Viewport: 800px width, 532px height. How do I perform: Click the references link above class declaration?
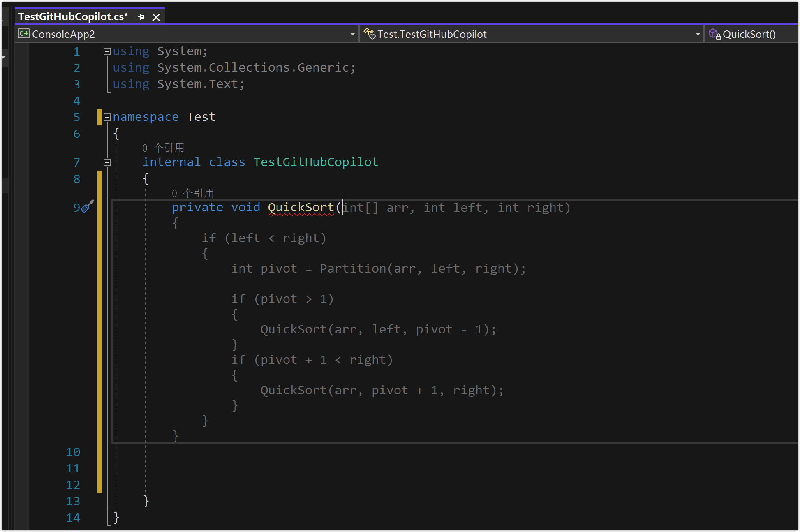pyautogui.click(x=163, y=148)
